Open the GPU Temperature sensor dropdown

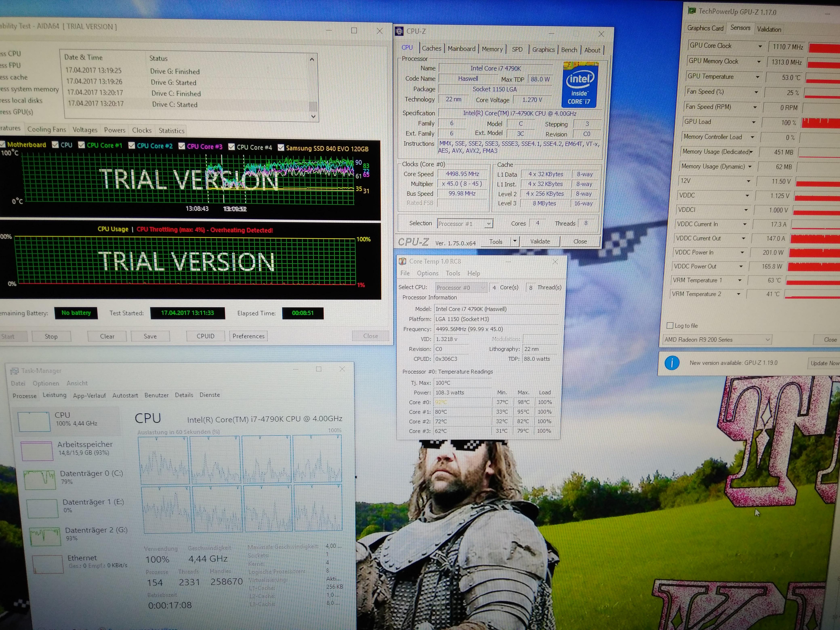pyautogui.click(x=757, y=77)
